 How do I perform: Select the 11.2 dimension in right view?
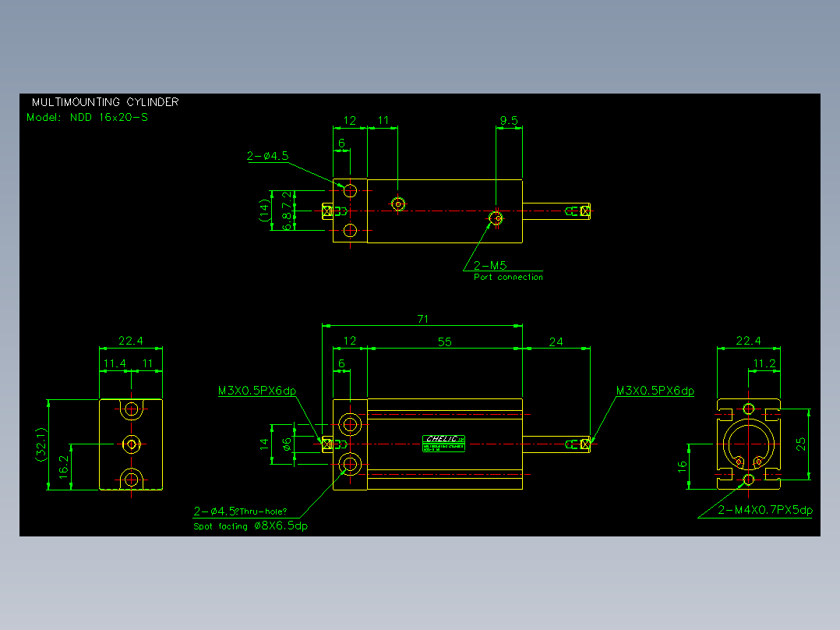764,363
